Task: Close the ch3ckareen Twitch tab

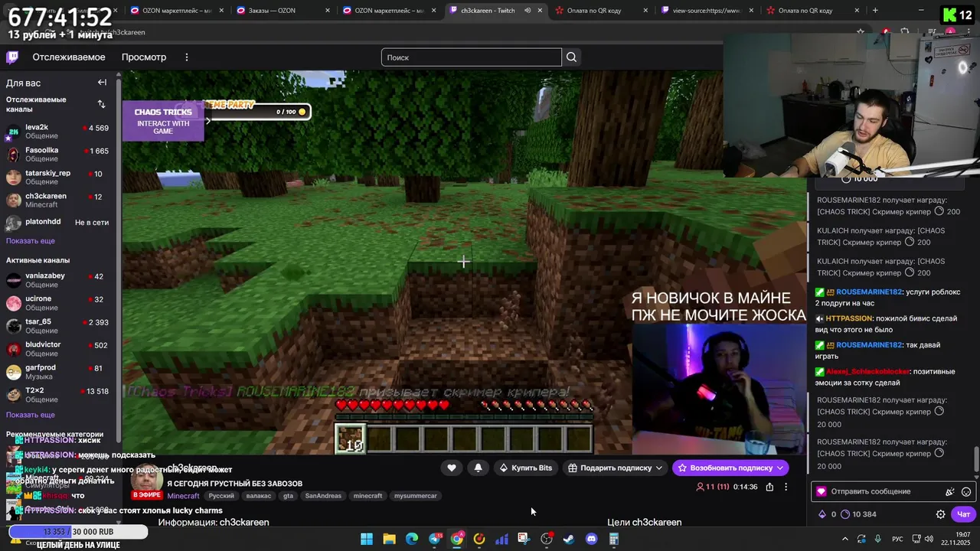Action: pyautogui.click(x=540, y=11)
